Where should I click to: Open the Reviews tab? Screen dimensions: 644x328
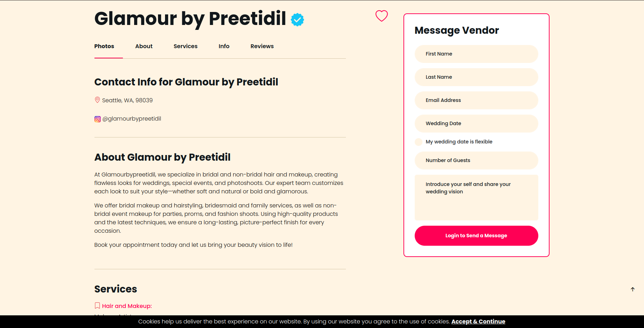coord(262,46)
